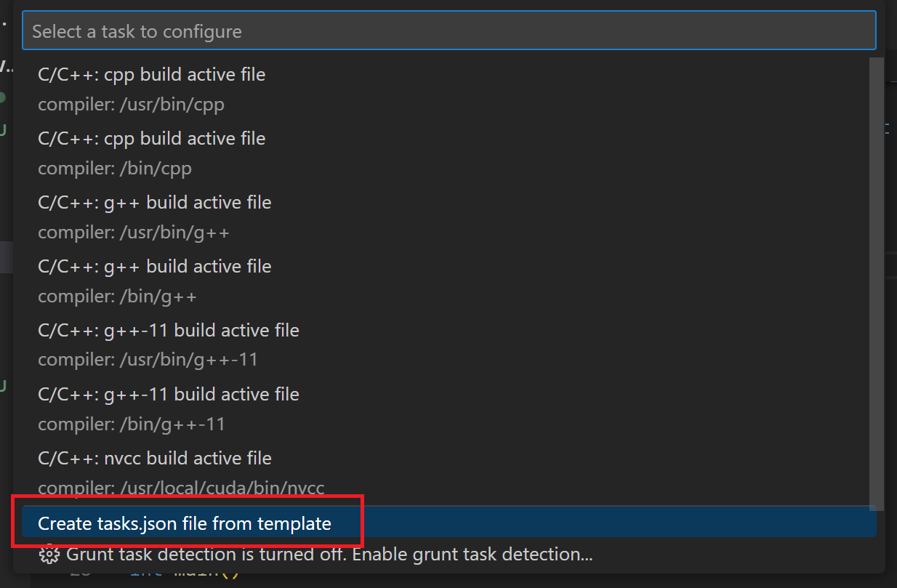897x588 pixels.
Task: Click the 'compiler: /usr/bin/cpp' description line
Action: coord(131,105)
